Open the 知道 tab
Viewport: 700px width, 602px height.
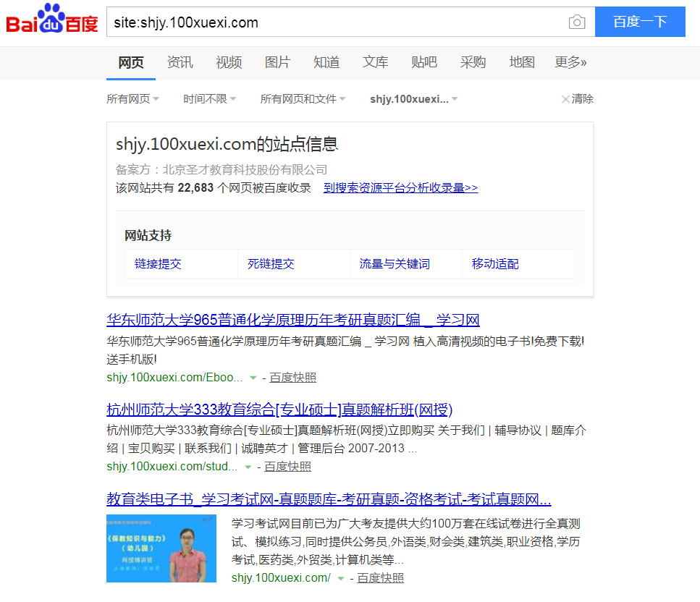point(326,62)
